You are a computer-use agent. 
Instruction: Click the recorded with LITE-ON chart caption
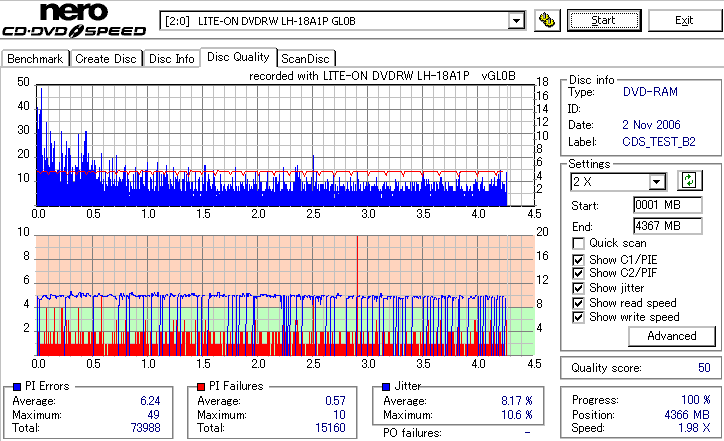pos(382,76)
